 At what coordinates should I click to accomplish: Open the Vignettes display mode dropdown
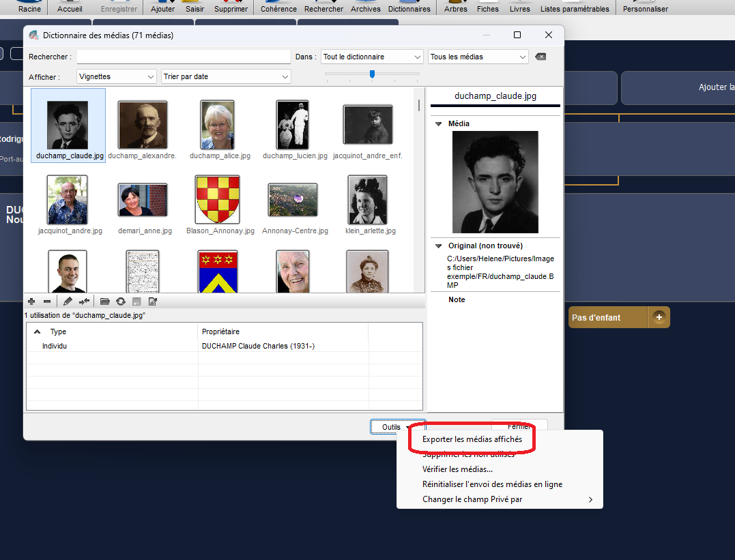(x=117, y=76)
